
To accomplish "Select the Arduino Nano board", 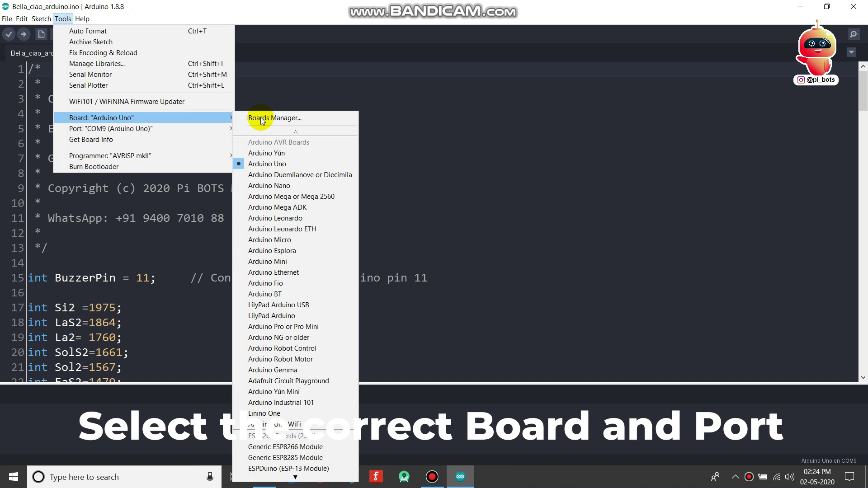I will 295,186.
